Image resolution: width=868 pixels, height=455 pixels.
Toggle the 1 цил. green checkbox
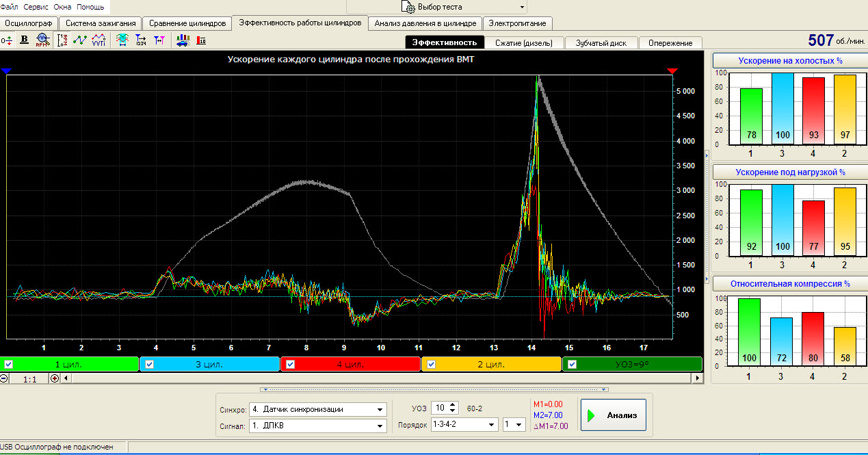[x=8, y=364]
